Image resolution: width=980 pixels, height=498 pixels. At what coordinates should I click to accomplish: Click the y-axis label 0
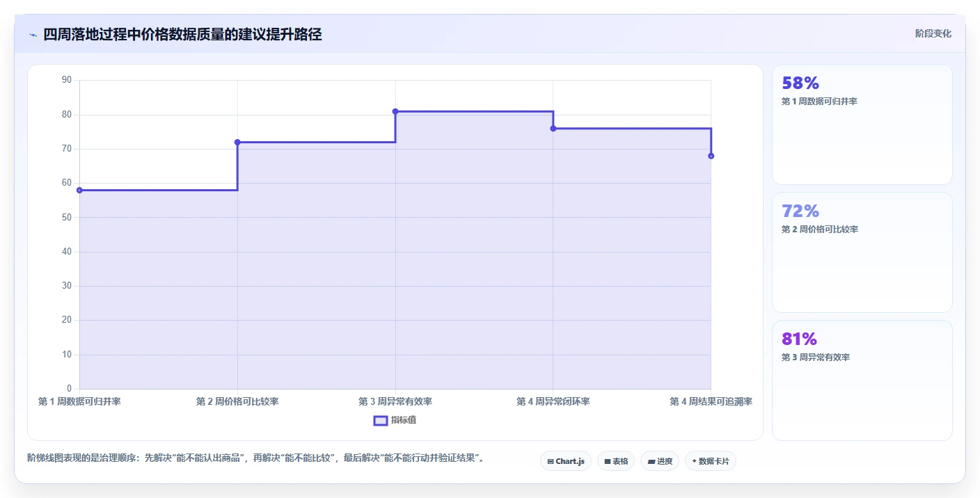(x=70, y=389)
